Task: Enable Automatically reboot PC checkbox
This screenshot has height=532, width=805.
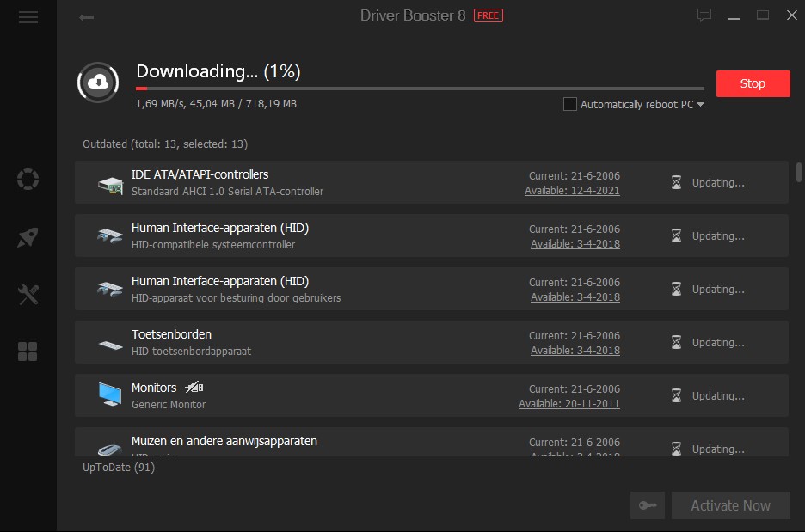Action: 570,104
